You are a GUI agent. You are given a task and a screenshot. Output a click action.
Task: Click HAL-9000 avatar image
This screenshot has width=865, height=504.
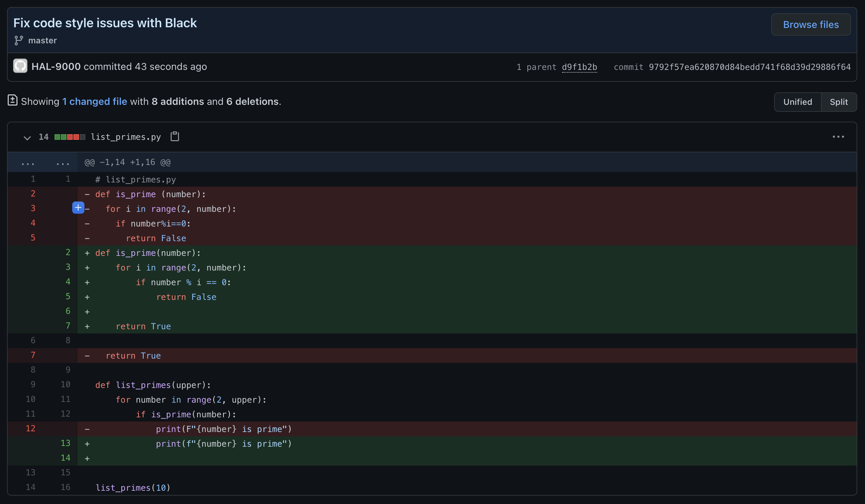(x=20, y=66)
